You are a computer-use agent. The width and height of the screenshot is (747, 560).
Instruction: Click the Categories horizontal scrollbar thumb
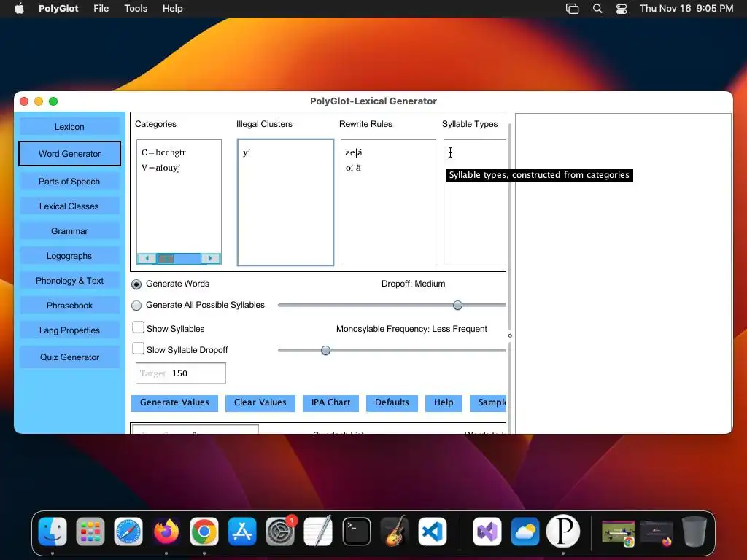[166, 258]
